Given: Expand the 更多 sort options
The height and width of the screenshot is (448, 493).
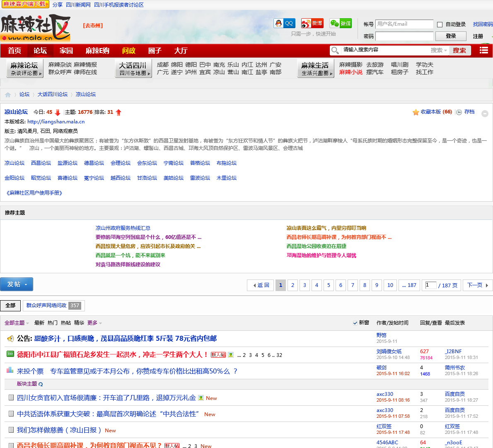Looking at the screenshot, I should (x=94, y=323).
